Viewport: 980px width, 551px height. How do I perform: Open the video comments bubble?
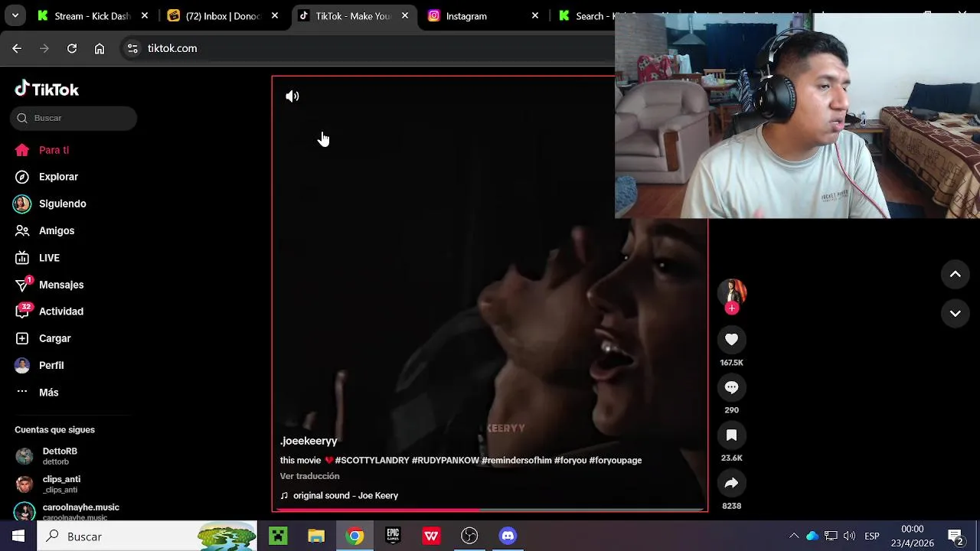point(731,387)
